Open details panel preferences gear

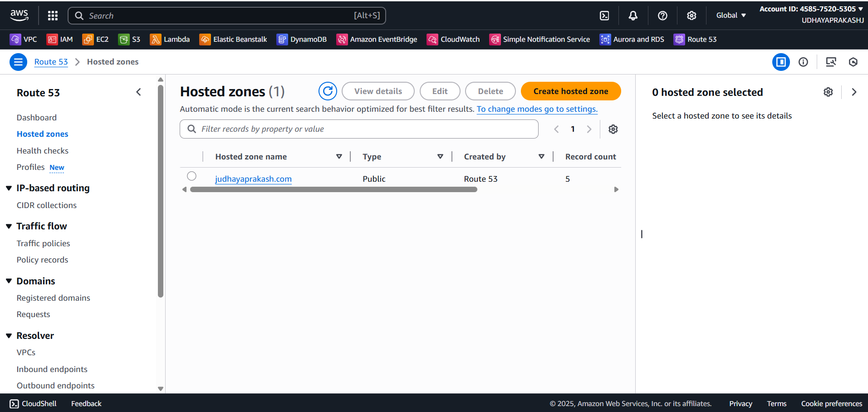coord(828,92)
